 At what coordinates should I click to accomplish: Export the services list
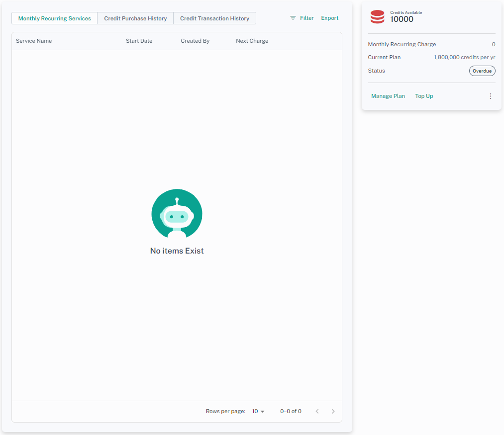coord(329,18)
